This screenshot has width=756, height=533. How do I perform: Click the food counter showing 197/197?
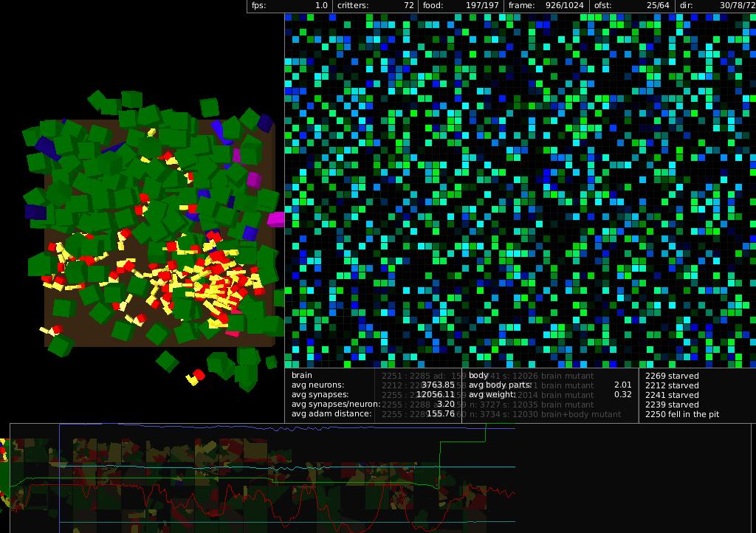coord(461,6)
